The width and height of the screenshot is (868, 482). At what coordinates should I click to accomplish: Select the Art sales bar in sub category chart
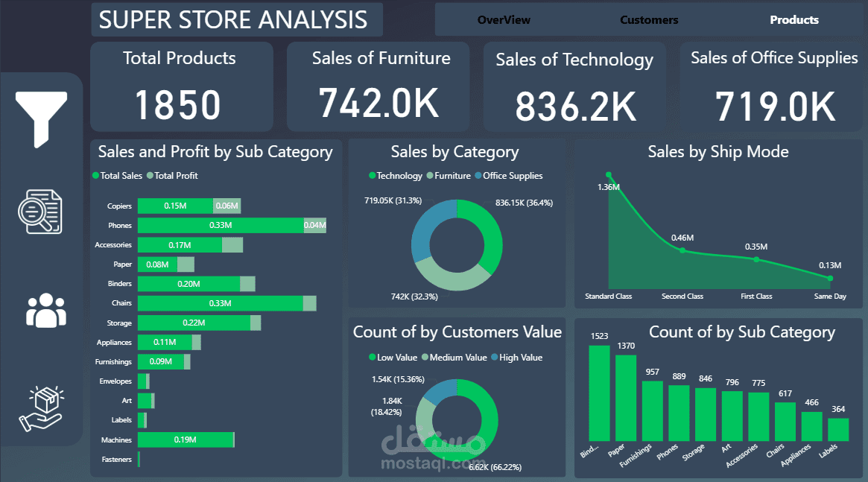coord(145,401)
